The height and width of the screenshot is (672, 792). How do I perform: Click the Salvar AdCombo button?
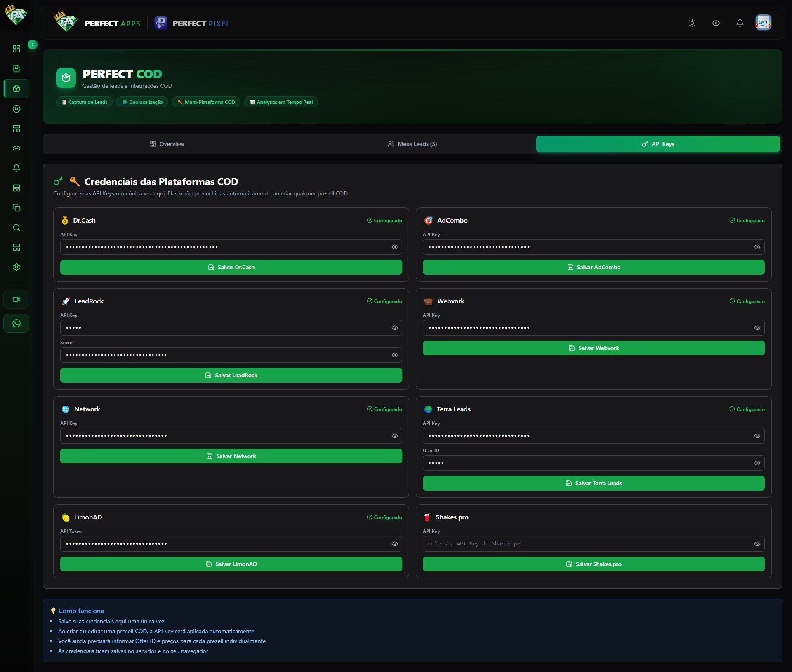point(594,267)
